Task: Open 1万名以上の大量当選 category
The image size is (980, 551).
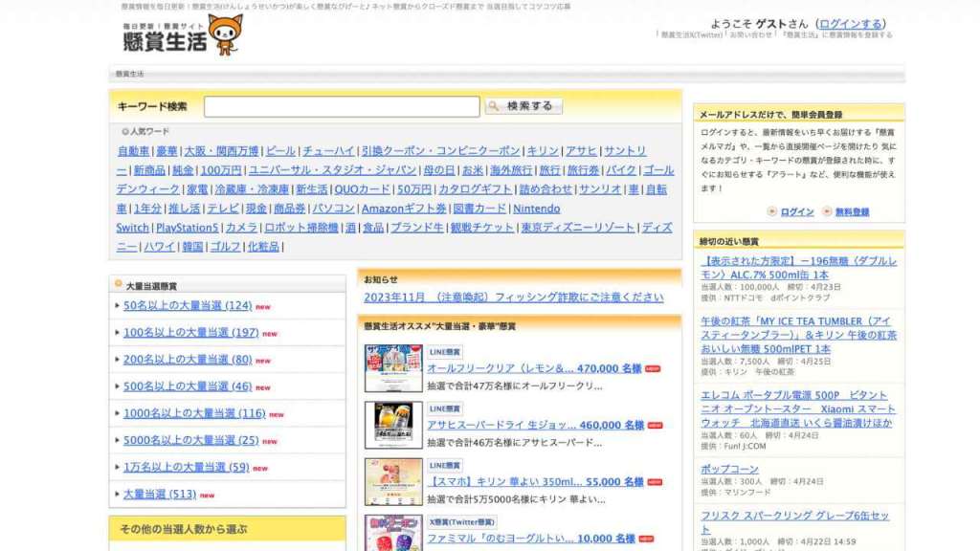Action: click(186, 467)
